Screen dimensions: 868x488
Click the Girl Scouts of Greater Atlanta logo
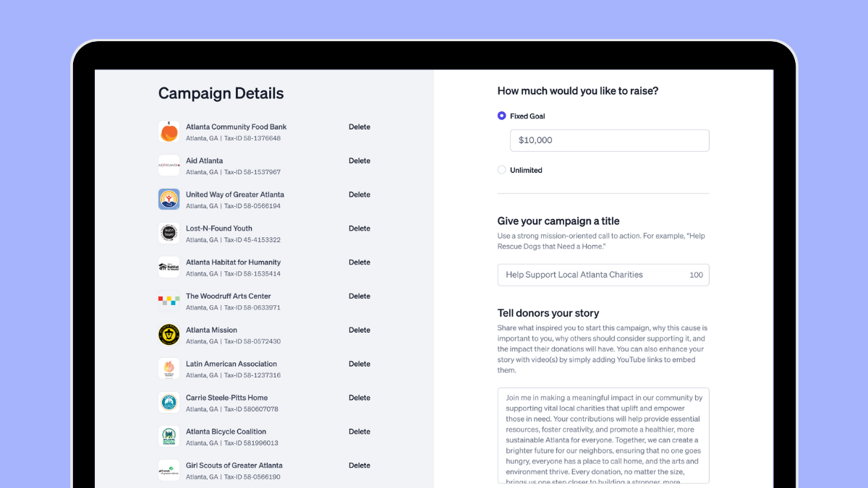coord(169,471)
